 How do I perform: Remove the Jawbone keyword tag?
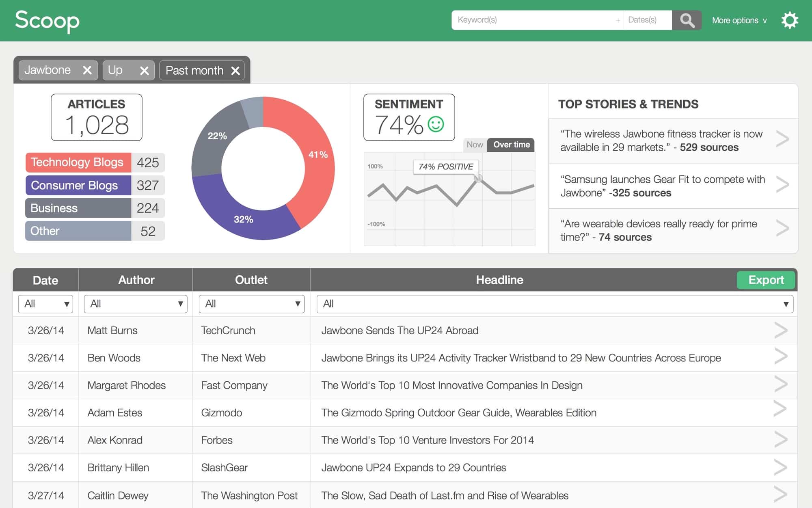coord(87,71)
